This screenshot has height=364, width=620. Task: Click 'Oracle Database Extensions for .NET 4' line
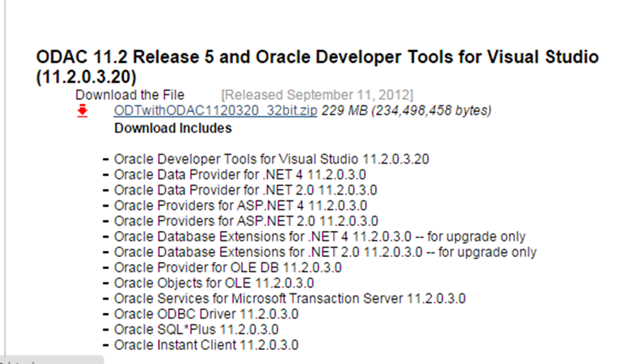[320, 237]
